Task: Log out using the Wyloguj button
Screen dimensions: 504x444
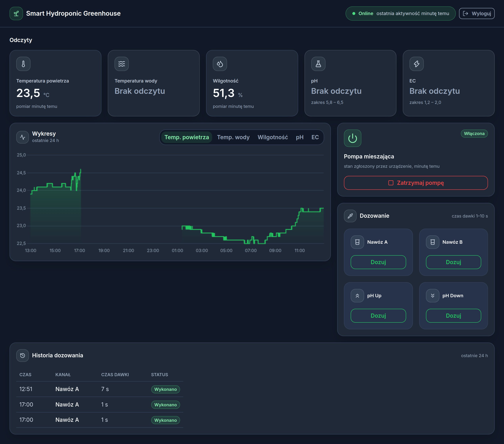Action: point(477,13)
